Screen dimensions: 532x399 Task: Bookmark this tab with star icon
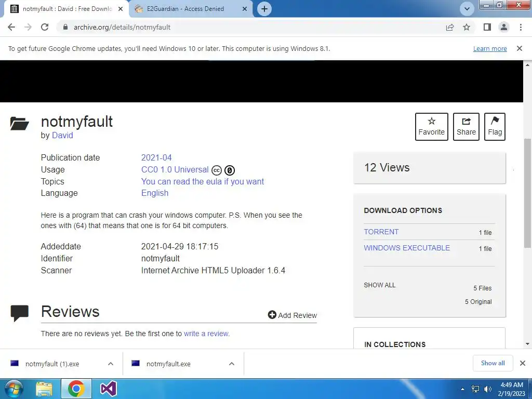tap(467, 27)
